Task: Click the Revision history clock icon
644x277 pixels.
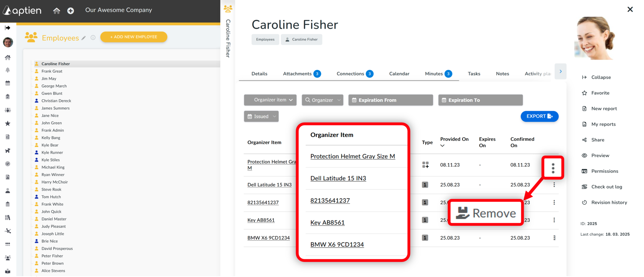Action: tap(584, 203)
